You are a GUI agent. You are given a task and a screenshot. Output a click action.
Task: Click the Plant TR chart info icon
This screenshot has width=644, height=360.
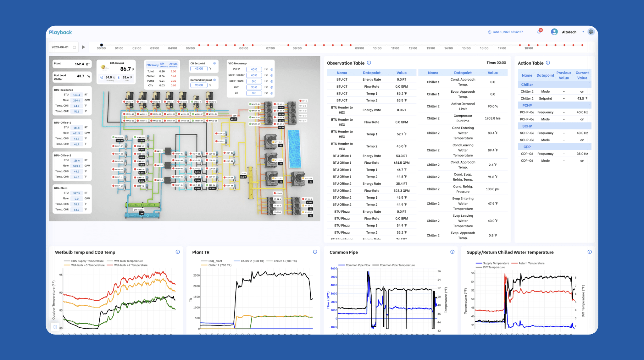[x=315, y=252]
